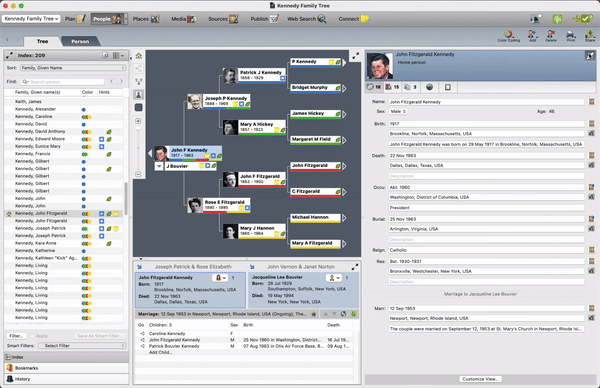Toggle the Apply filter checkbox
Screen dimensions: 600x388
pos(33,336)
